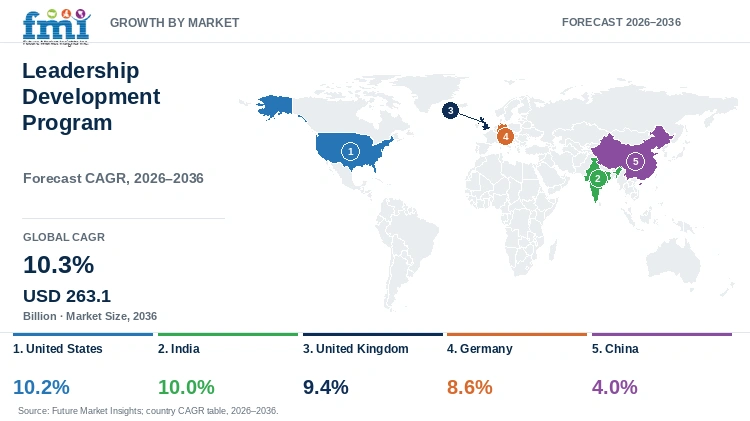This screenshot has height=421, width=750.
Task: Click the purple bar above China
Action: point(662,334)
